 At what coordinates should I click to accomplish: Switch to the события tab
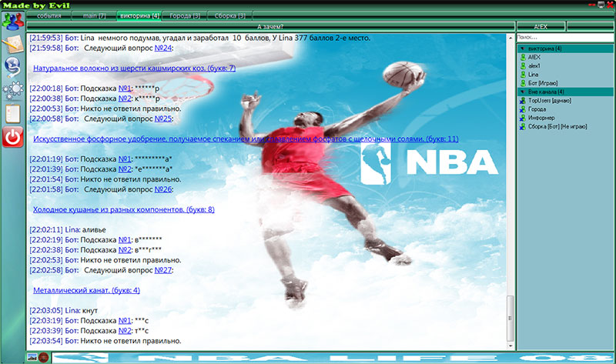[x=48, y=15]
